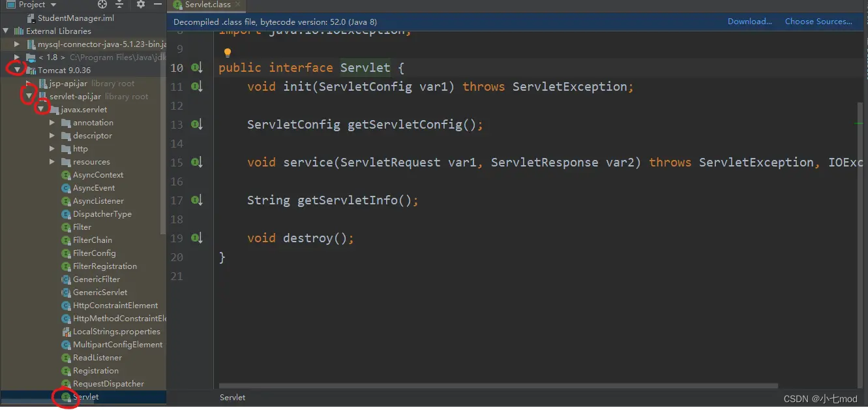Expand the resources folder

(53, 162)
